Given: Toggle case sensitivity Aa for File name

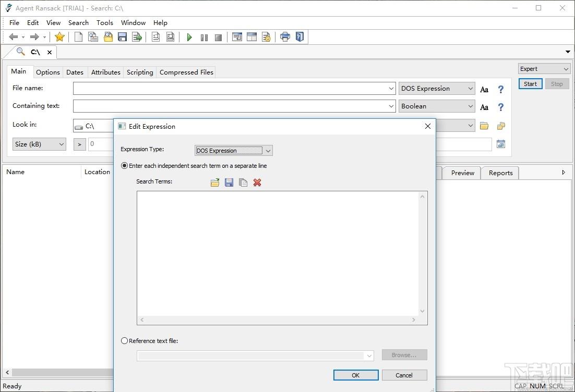Looking at the screenshot, I should 484,89.
